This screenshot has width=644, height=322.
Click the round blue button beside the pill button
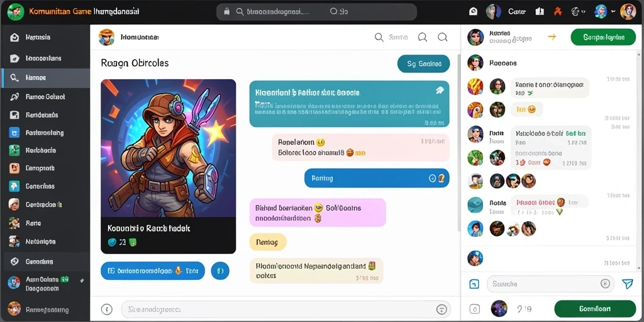click(219, 270)
